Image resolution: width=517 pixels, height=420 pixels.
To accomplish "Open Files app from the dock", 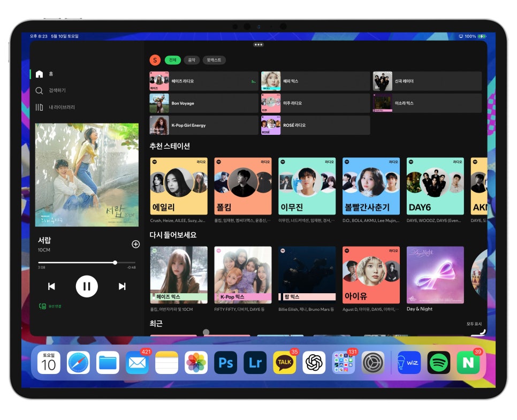I will tap(108, 363).
